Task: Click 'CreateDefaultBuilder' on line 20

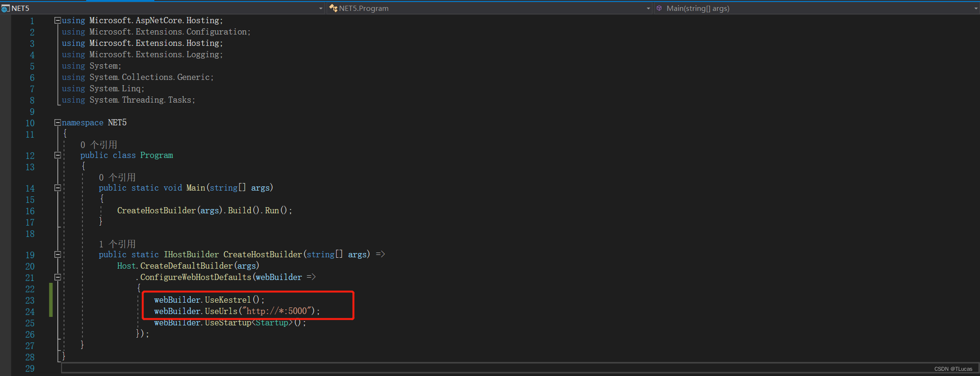Action: pyautogui.click(x=187, y=266)
